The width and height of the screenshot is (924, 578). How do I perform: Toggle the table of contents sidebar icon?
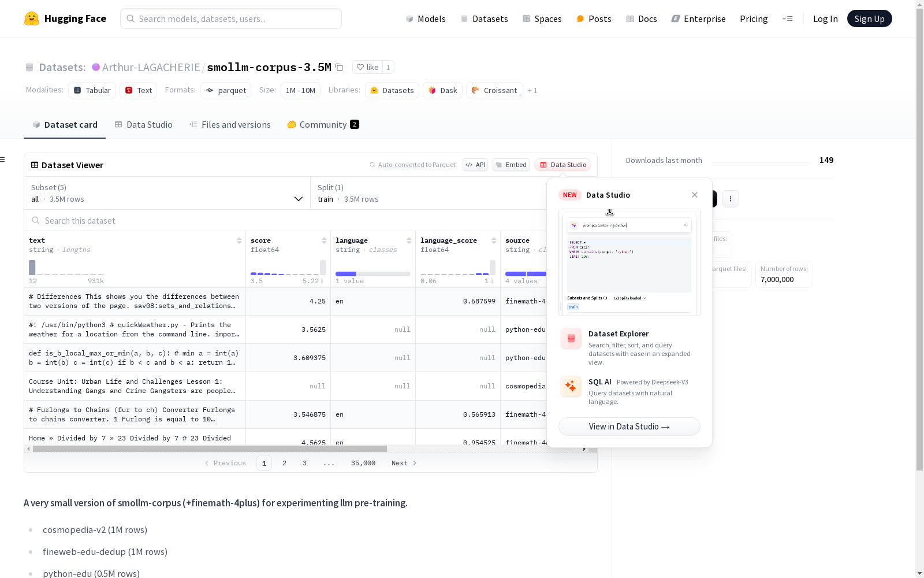coord(3,160)
